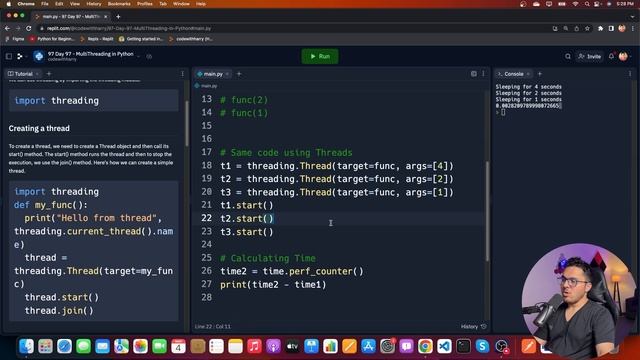Screen dimensions: 640x360
Task: Place cursor on line 18 t1 thread definition
Action: pos(337,166)
